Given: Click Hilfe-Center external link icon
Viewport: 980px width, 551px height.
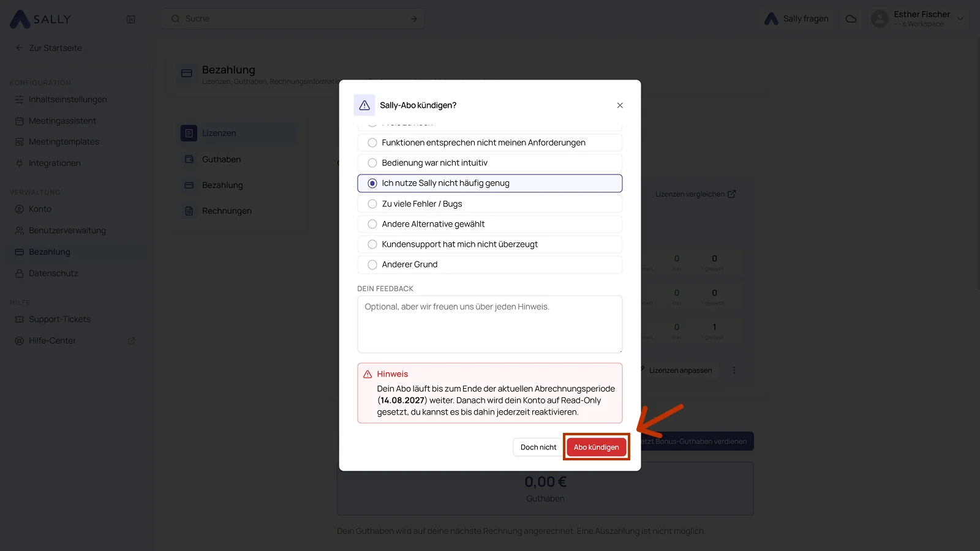Looking at the screenshot, I should point(131,341).
